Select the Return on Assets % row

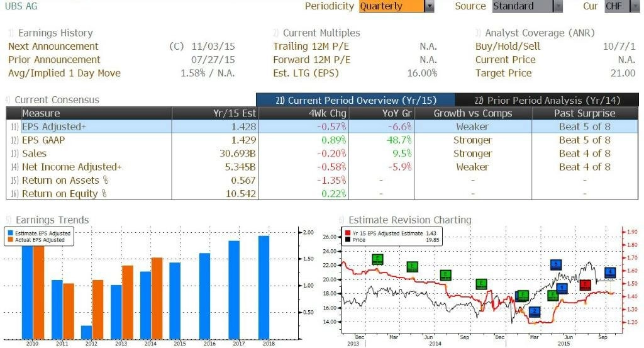[x=323, y=180]
